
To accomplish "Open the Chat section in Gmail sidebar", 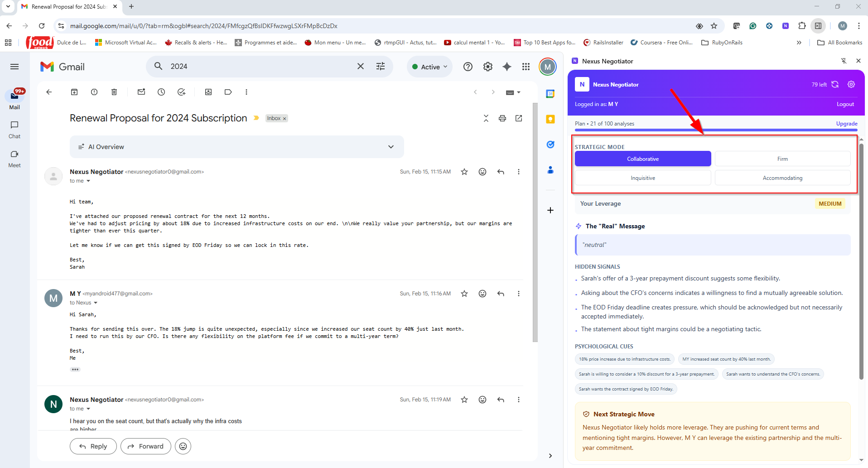I will 14,129.
